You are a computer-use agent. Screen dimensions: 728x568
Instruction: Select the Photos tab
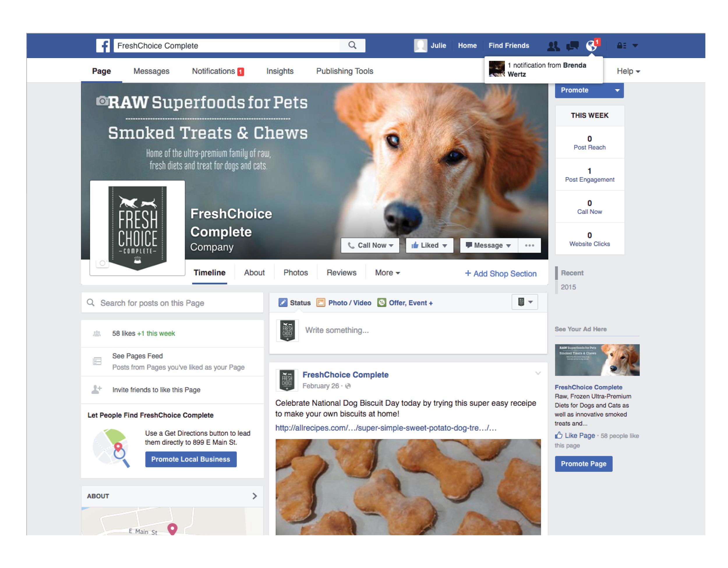tap(296, 273)
